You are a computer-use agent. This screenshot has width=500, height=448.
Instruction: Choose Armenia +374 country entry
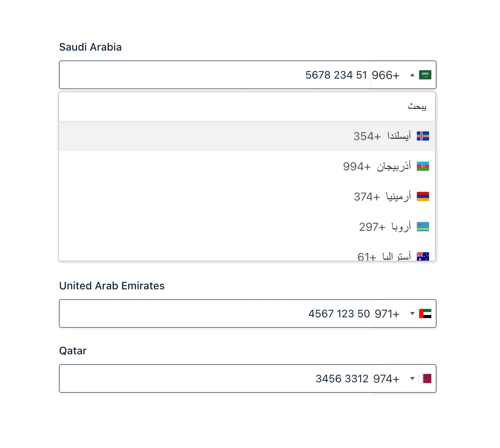pos(247,196)
